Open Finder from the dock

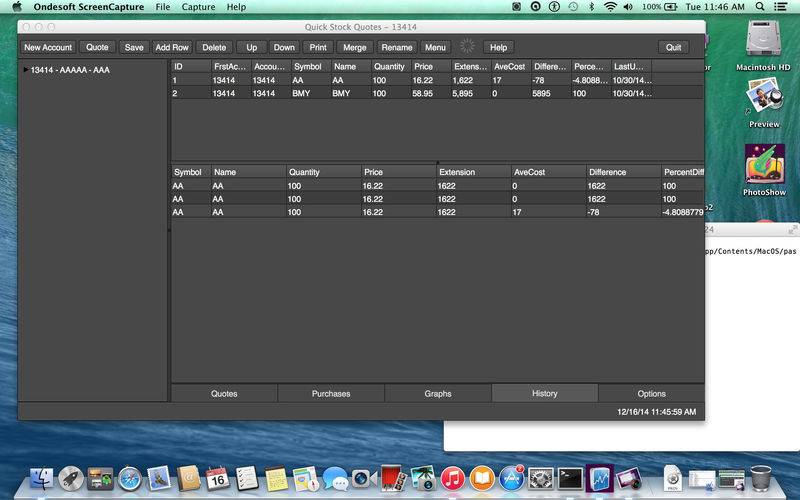pyautogui.click(x=42, y=479)
